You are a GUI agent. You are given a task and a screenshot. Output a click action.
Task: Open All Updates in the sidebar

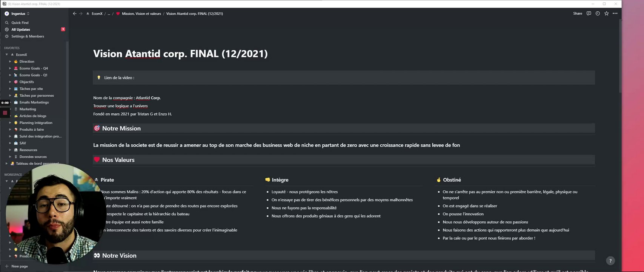coord(21,29)
